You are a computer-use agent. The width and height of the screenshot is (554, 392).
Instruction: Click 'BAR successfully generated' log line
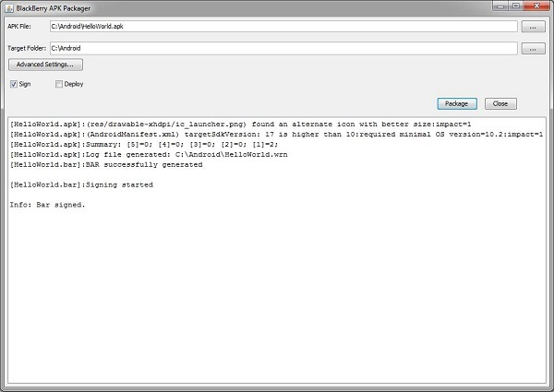click(106, 165)
